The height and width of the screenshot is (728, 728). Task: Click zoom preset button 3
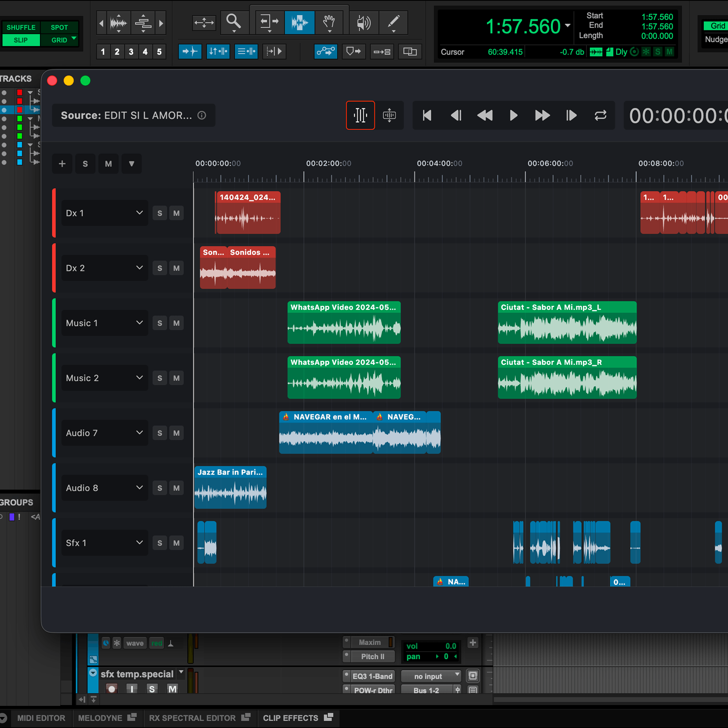coord(131,52)
